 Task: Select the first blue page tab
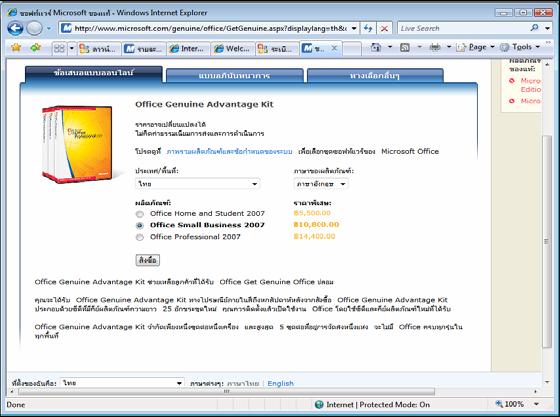point(94,73)
